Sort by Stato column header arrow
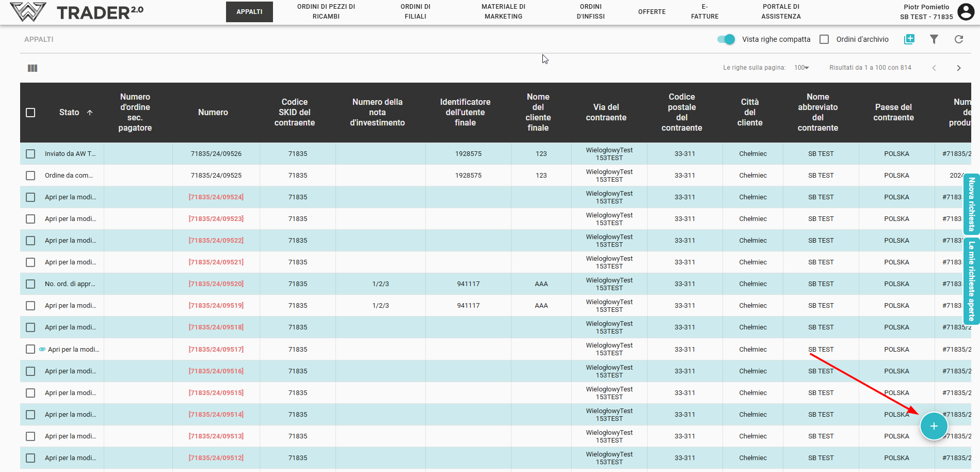 pos(90,113)
